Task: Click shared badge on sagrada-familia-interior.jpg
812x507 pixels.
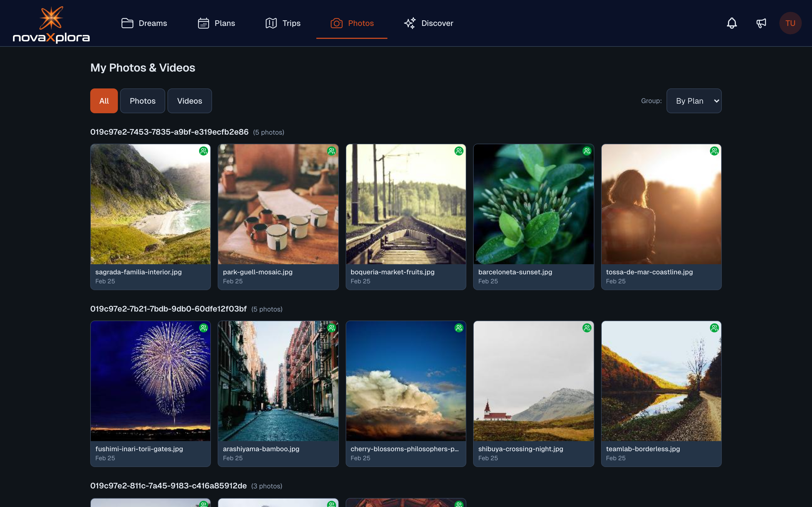Action: coord(203,151)
